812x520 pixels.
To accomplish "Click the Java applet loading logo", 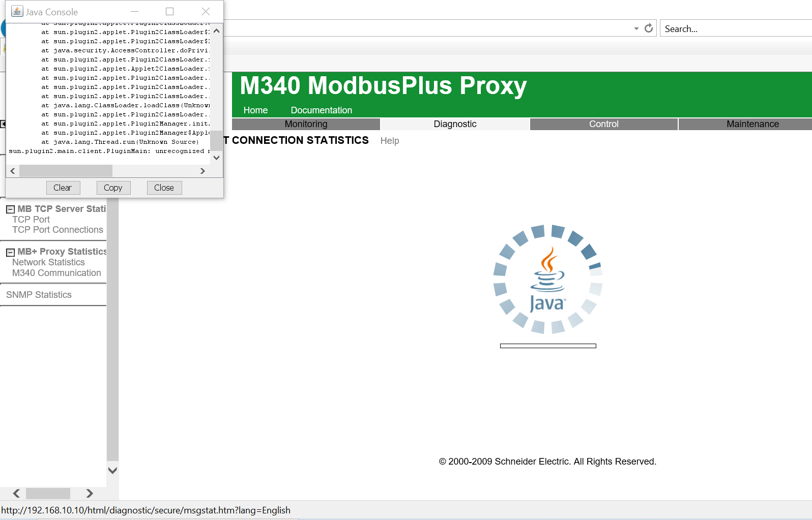I will 548,279.
